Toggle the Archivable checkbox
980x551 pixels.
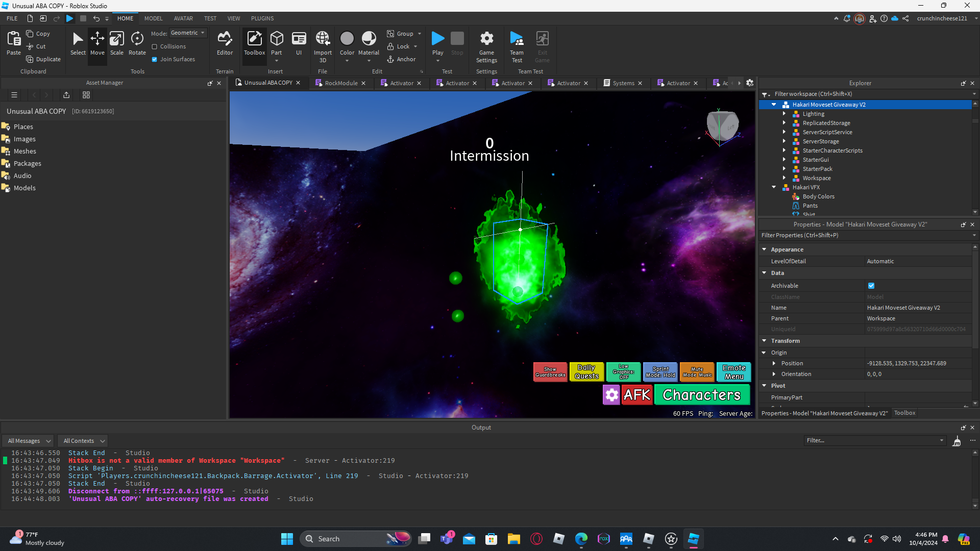(x=871, y=286)
